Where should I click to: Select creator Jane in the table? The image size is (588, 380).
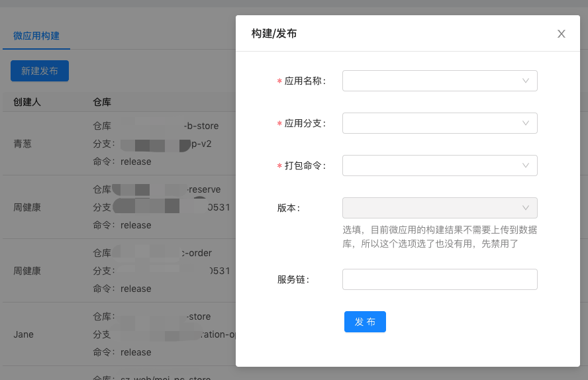pos(23,334)
